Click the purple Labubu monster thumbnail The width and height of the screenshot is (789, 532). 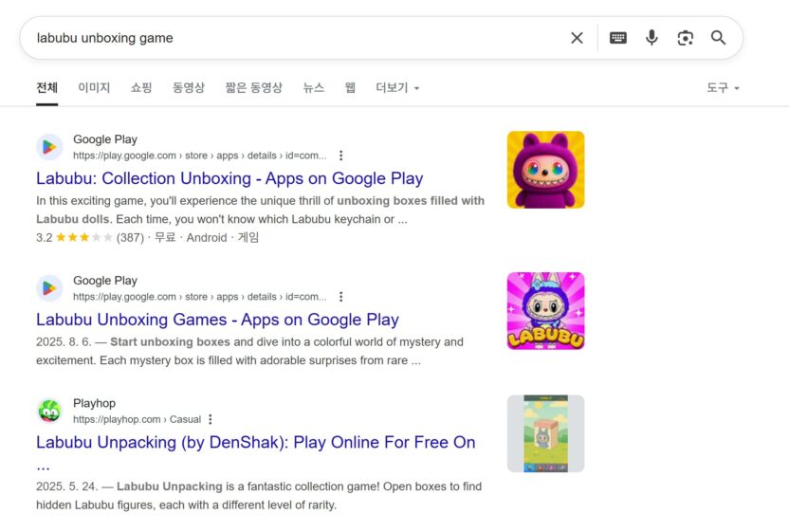pyautogui.click(x=545, y=170)
